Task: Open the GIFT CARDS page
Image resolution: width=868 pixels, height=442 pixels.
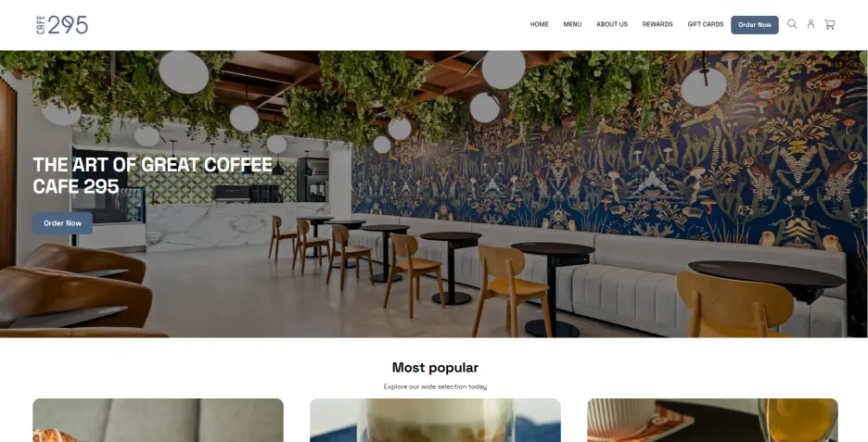Action: 705,24
